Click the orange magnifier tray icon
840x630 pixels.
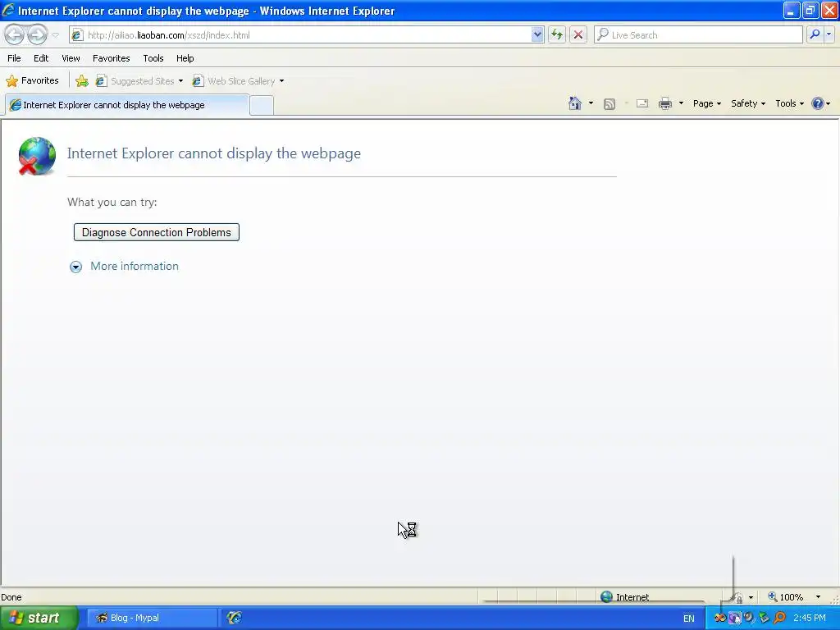(779, 618)
